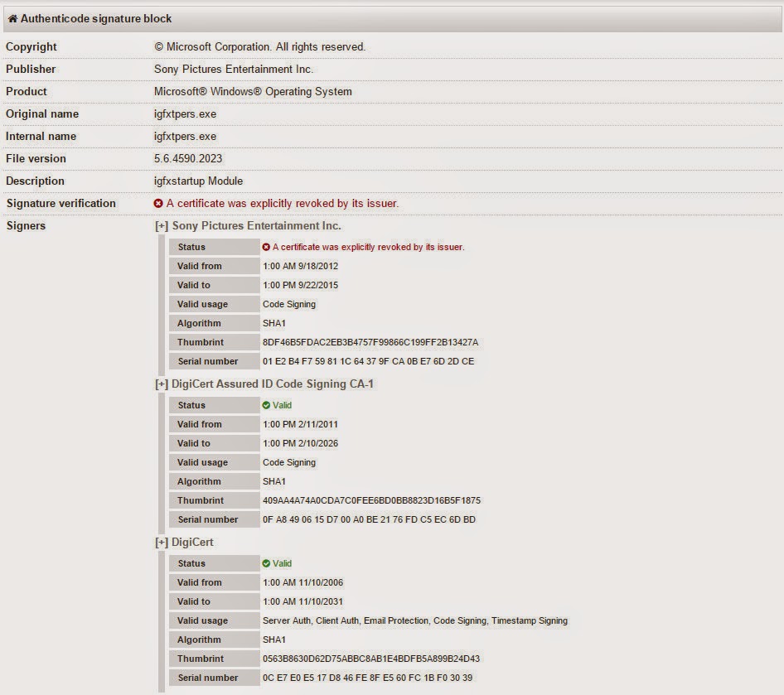The image size is (784, 695).
Task: Select File version 5.6.4590.2023
Action: (x=188, y=158)
